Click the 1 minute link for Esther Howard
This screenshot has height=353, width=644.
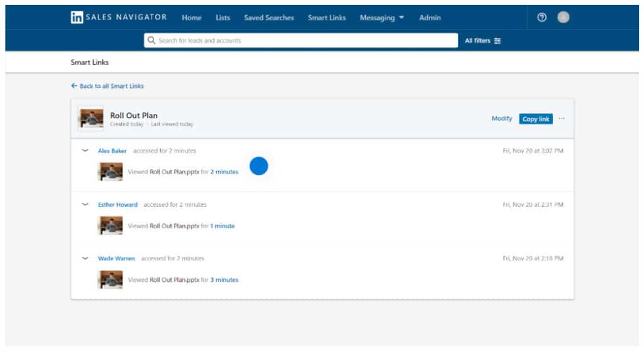[223, 226]
